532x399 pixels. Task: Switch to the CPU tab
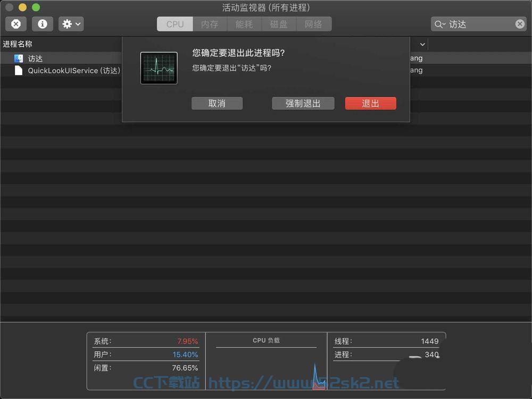point(174,24)
